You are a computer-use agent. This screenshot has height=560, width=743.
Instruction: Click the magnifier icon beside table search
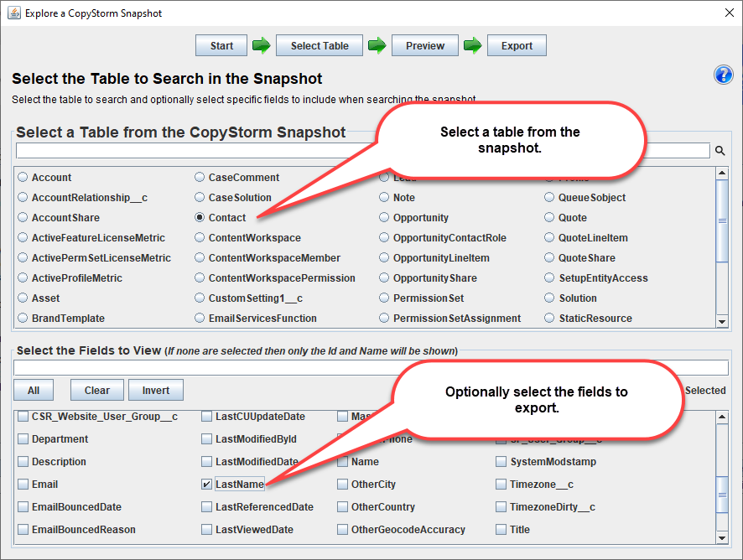(720, 151)
